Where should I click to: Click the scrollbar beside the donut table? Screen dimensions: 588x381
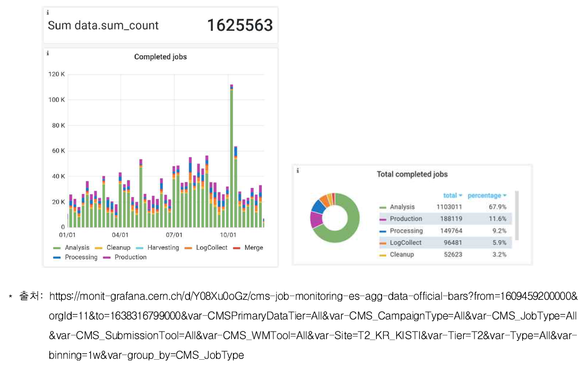coord(516,215)
